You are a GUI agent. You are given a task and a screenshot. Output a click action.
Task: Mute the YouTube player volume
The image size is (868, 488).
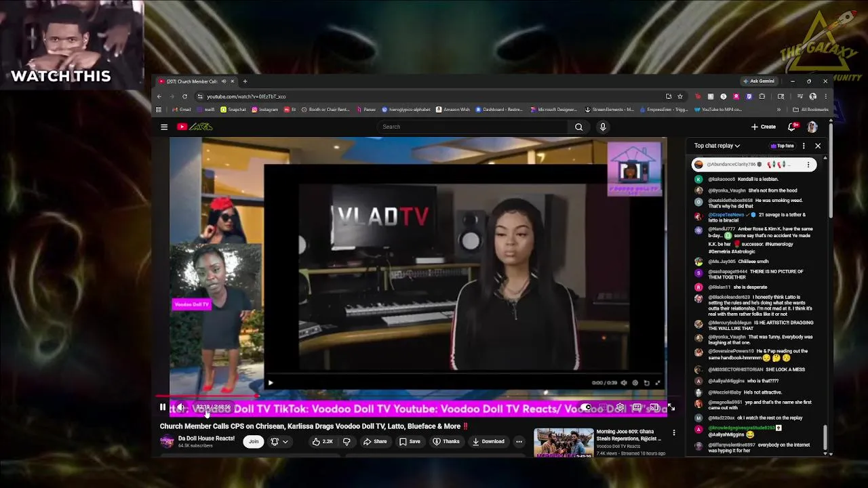(x=180, y=407)
